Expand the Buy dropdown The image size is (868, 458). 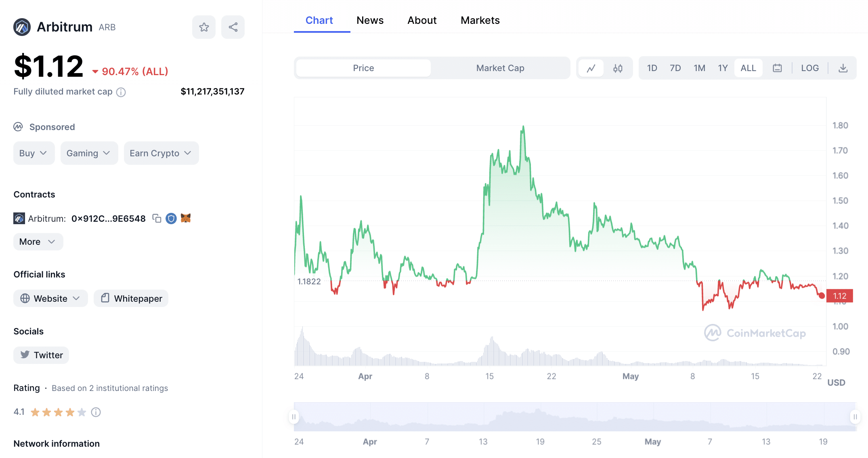[34, 153]
